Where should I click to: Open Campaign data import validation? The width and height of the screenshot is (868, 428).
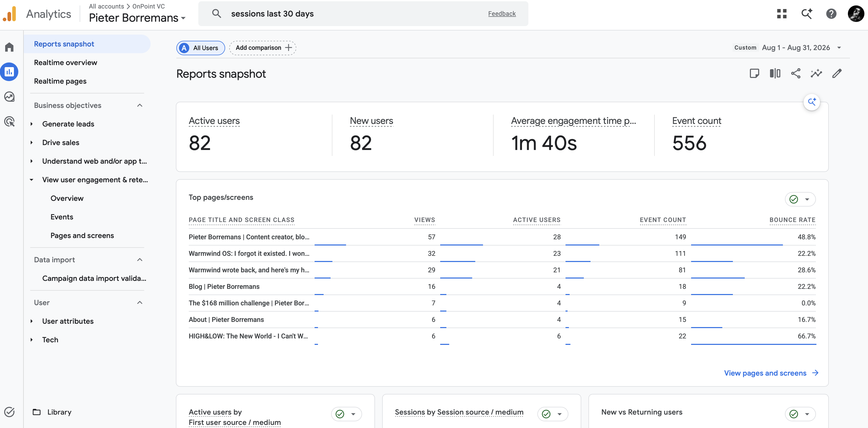coord(94,278)
